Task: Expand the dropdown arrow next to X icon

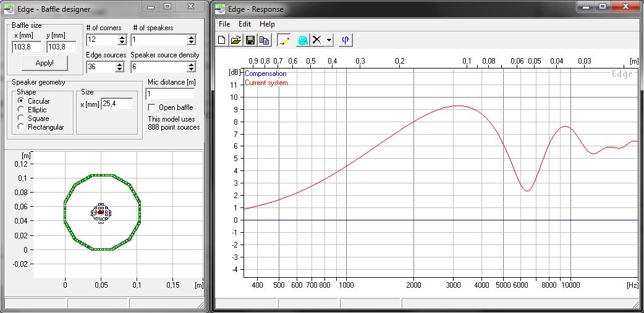Action: coord(329,40)
